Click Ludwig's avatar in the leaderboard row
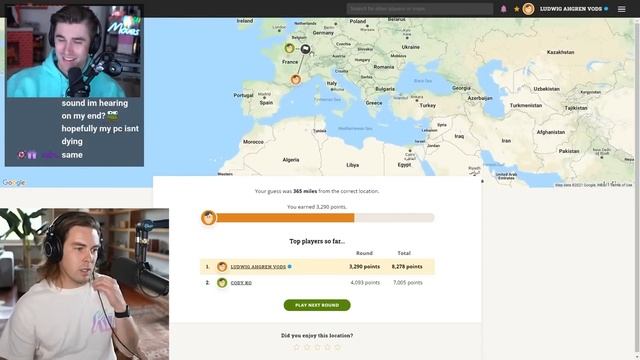This screenshot has height=360, width=640. pyautogui.click(x=222, y=267)
